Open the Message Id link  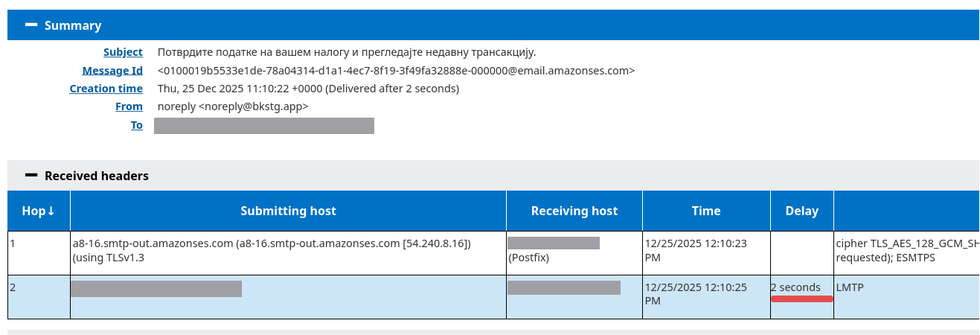112,71
